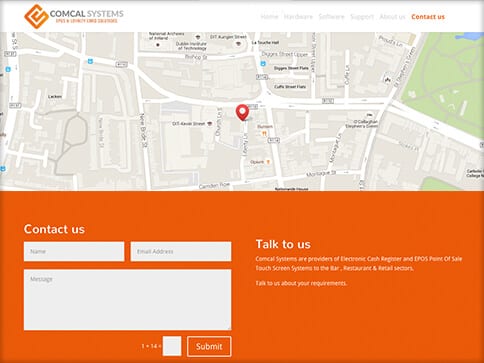The image size is (484, 363).
Task: Click the Email Address field
Action: click(x=181, y=251)
